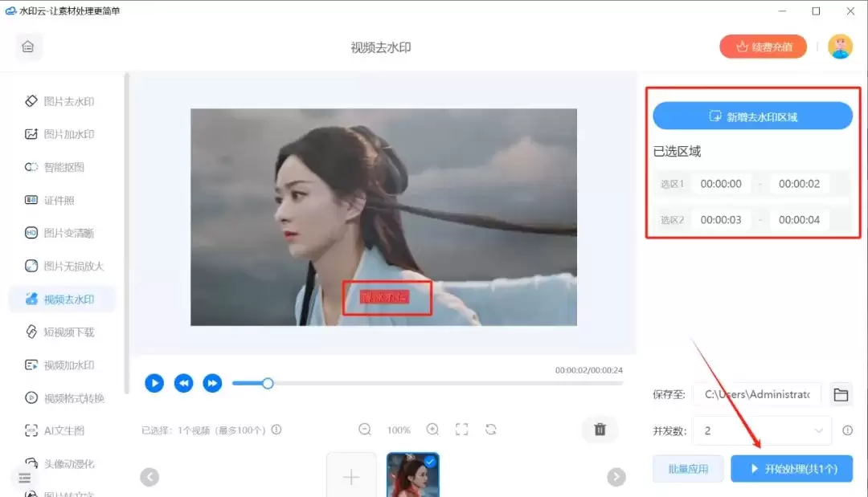
Task: Browse save folder with folder icon
Action: (841, 394)
